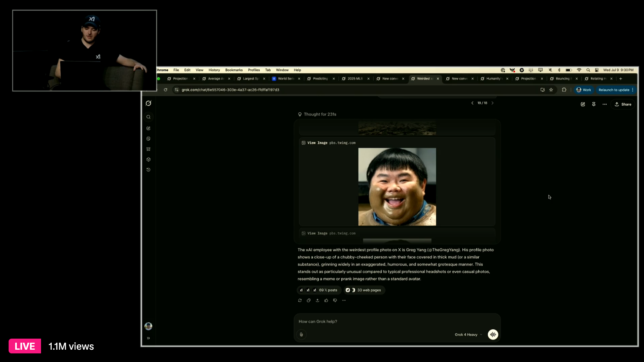Focus the 'How can Grok help?' input
The height and width of the screenshot is (362, 644).
[x=397, y=321]
